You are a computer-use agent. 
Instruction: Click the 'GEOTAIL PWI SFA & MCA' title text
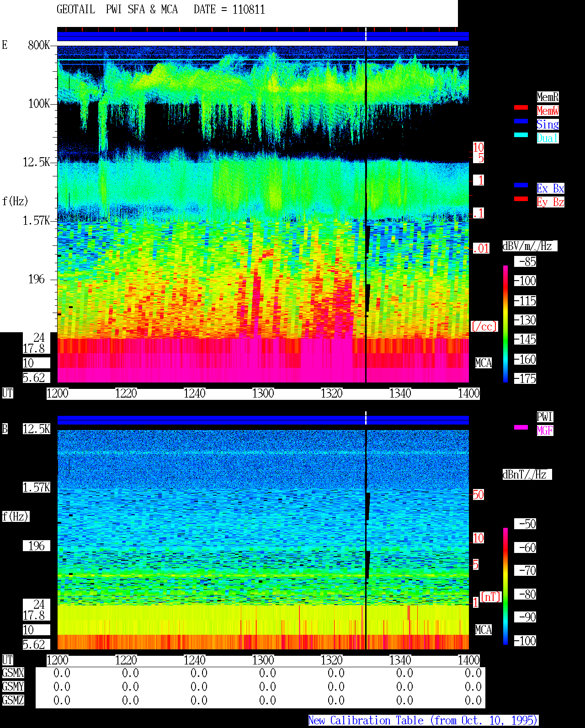point(117,10)
